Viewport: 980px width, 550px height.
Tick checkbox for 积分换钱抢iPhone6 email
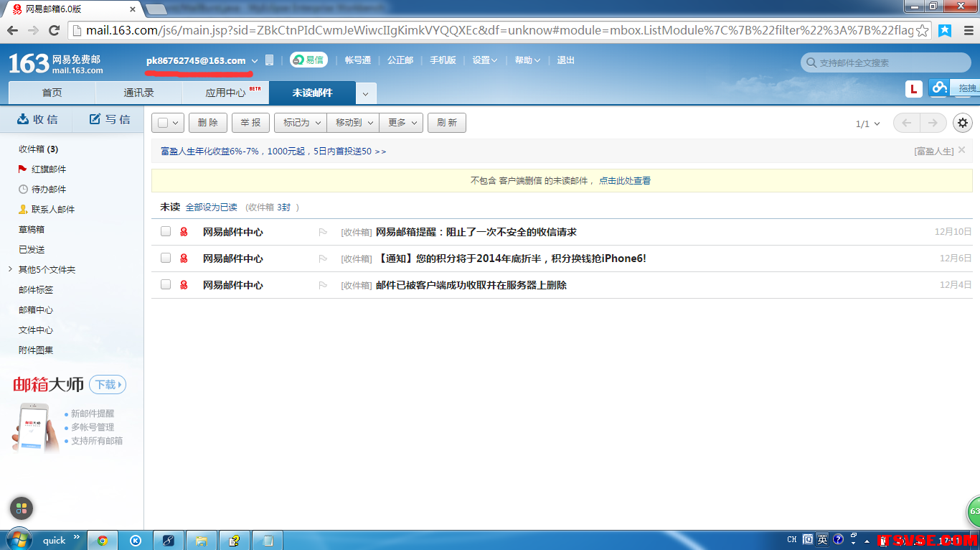[x=166, y=258]
